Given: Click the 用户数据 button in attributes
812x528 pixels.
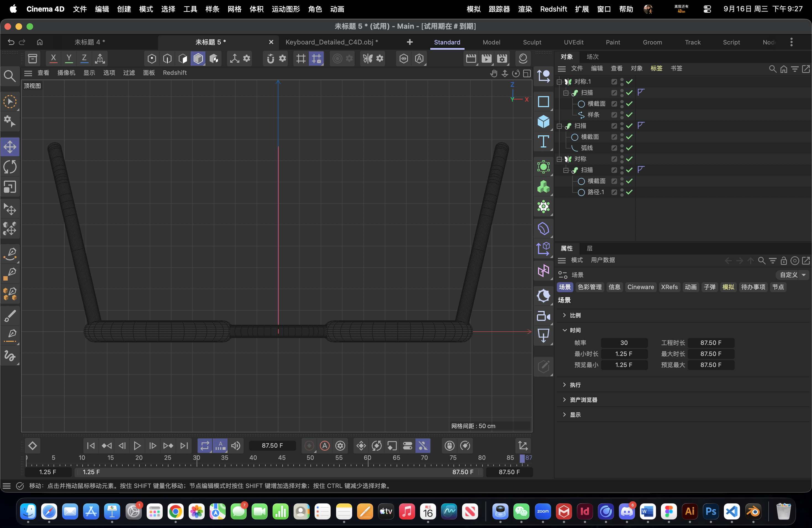Looking at the screenshot, I should pyautogui.click(x=603, y=260).
